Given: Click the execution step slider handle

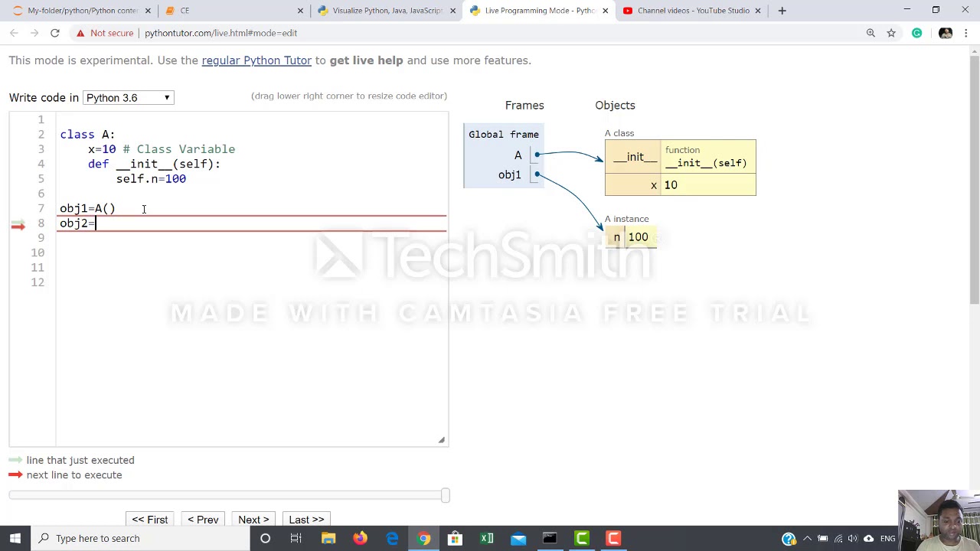Looking at the screenshot, I should (446, 495).
